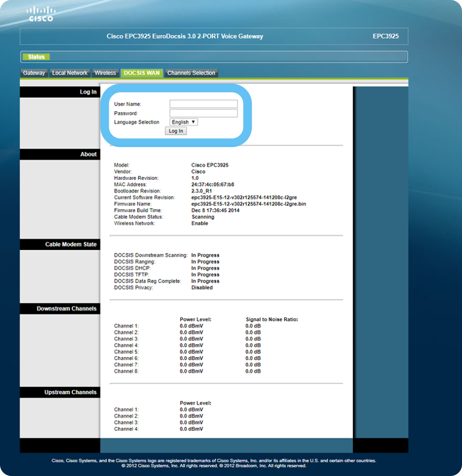
Task: Click the Log In section header
Action: click(x=88, y=92)
